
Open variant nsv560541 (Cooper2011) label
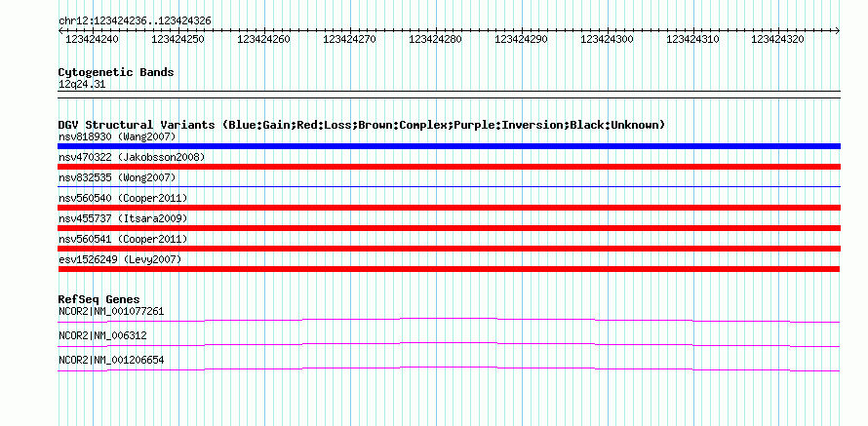click(123, 239)
